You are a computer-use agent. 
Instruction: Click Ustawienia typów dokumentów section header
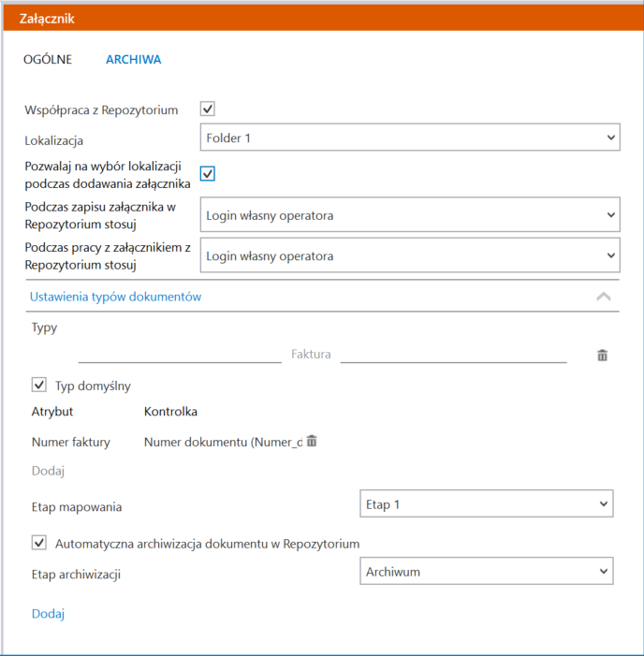pyautogui.click(x=115, y=297)
